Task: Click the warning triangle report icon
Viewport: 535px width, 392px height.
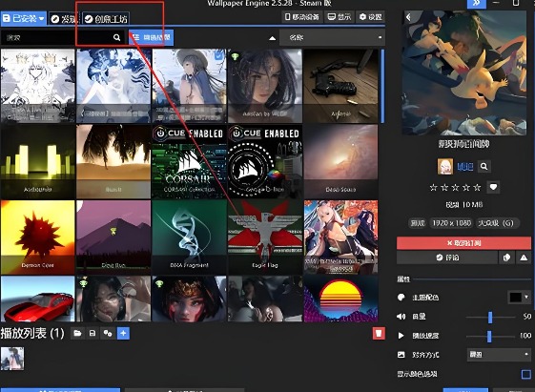Action: pos(524,258)
